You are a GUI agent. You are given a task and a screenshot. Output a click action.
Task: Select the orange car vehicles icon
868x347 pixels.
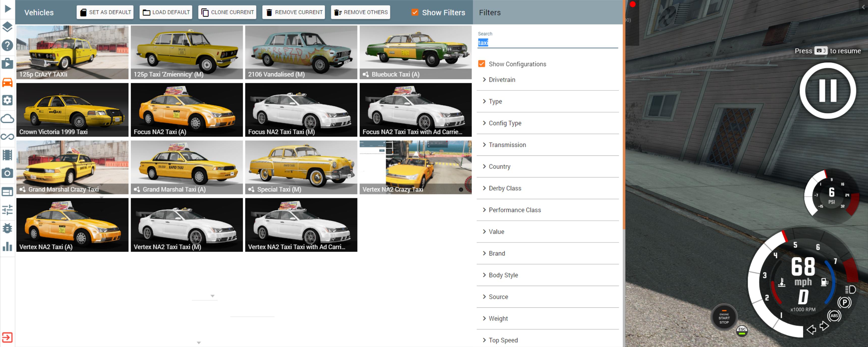pyautogui.click(x=7, y=82)
